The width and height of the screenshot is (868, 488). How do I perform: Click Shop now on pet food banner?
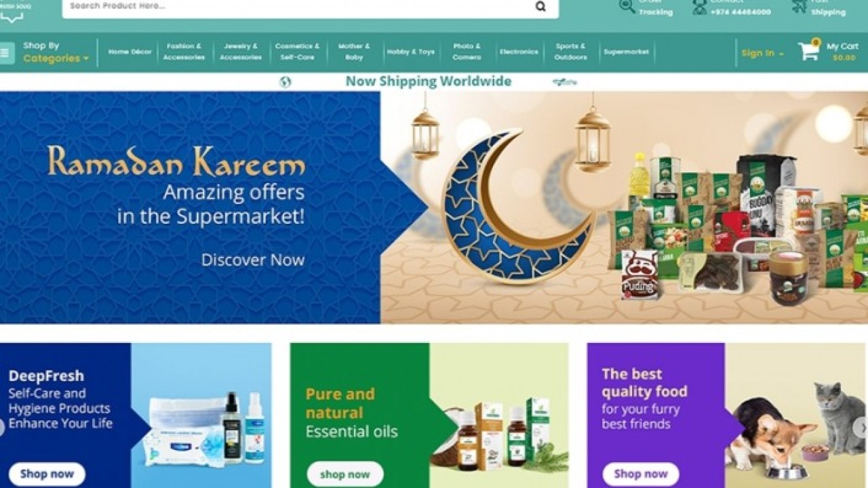(x=641, y=474)
